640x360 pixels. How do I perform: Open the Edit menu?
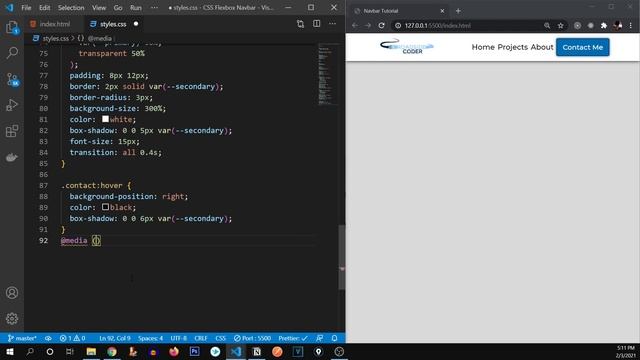44,8
